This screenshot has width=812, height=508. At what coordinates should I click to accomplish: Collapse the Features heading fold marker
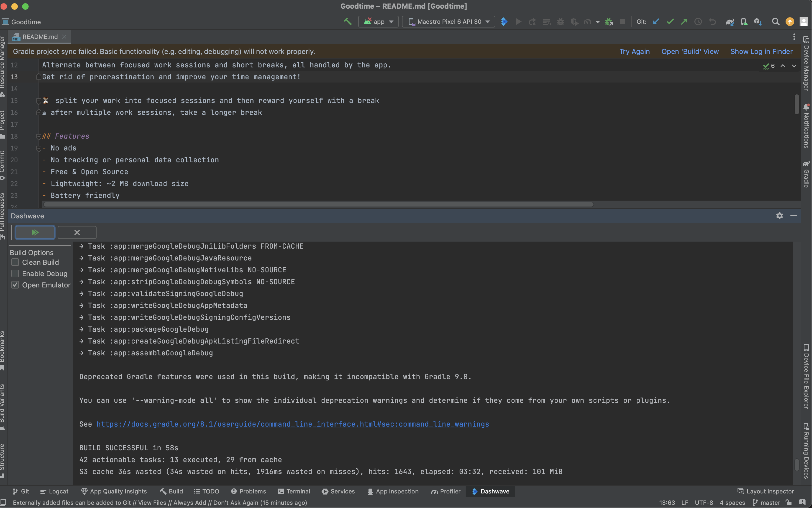39,136
